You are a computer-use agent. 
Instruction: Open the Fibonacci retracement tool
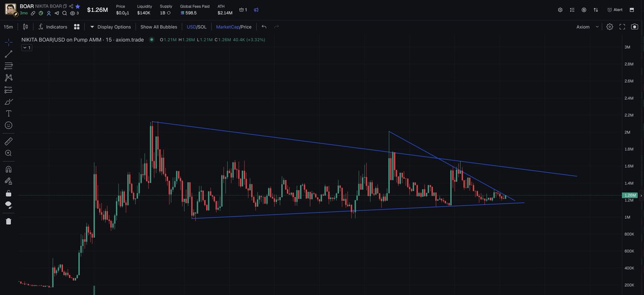[x=9, y=66]
